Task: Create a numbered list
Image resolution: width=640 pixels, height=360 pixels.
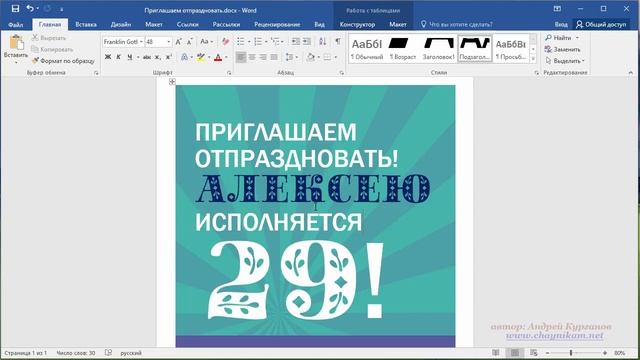Action: [258, 42]
